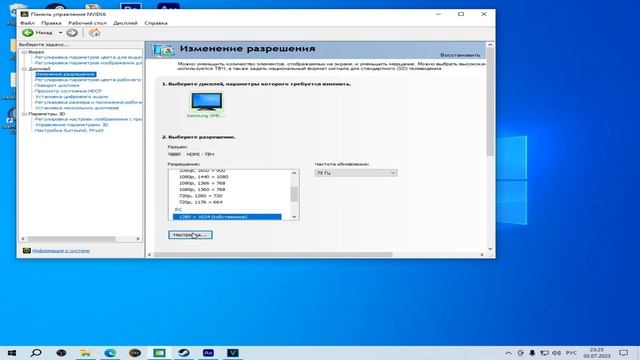The height and width of the screenshot is (360, 640).
Task: Select Поворот дисплея in task tree
Action: pos(57,85)
